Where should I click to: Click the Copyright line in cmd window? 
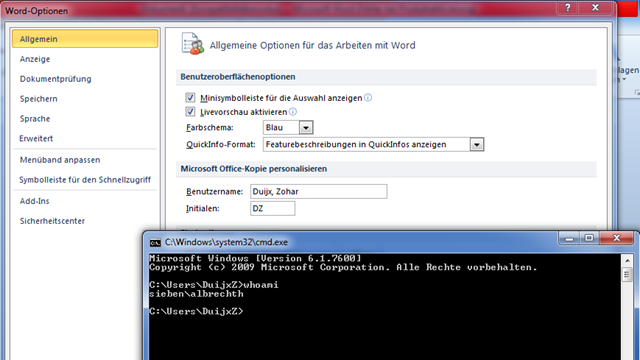pos(343,267)
